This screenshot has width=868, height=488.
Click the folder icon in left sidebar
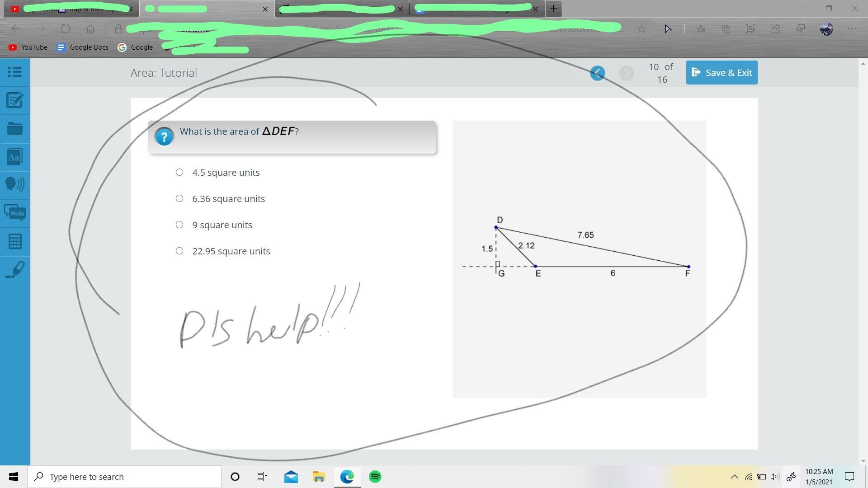click(x=14, y=129)
